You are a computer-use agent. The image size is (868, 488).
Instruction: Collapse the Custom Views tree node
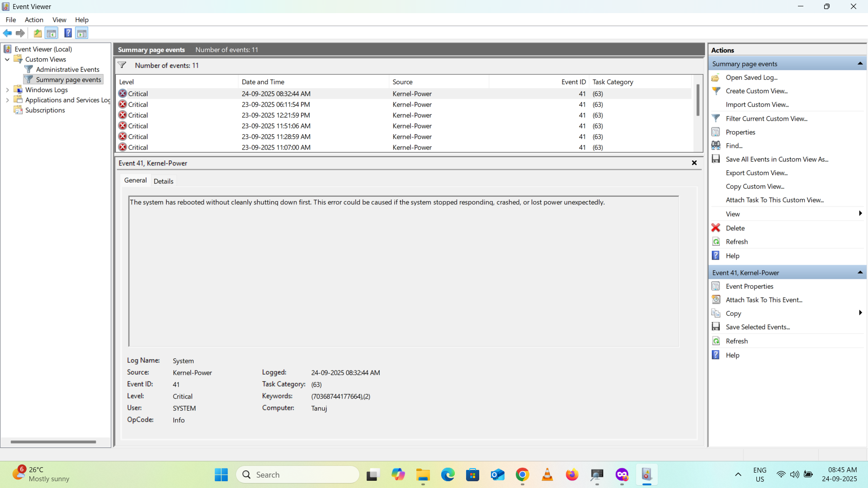(x=7, y=59)
